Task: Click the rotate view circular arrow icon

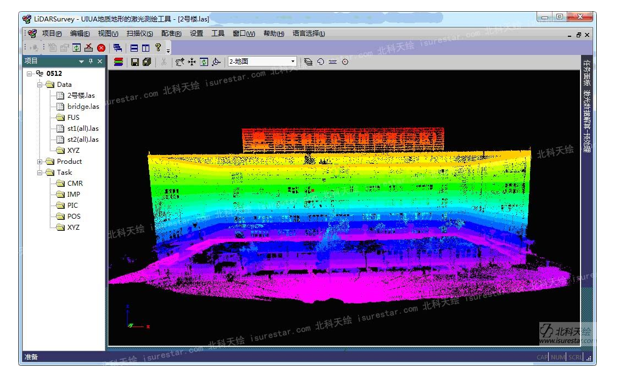Action: [x=321, y=62]
